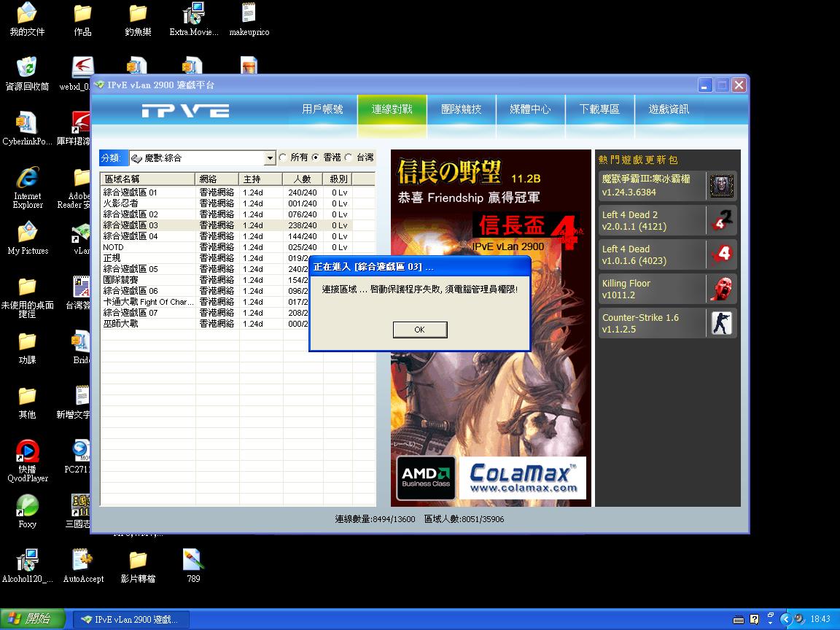
Task: Open 未使用的桌面捷徑 folder
Action: coord(27,297)
